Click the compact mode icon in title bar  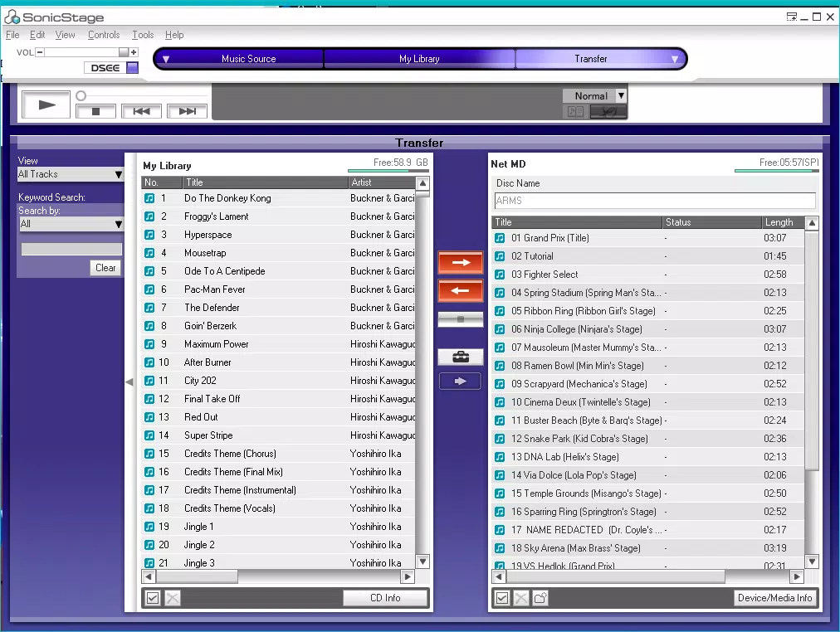pyautogui.click(x=791, y=17)
